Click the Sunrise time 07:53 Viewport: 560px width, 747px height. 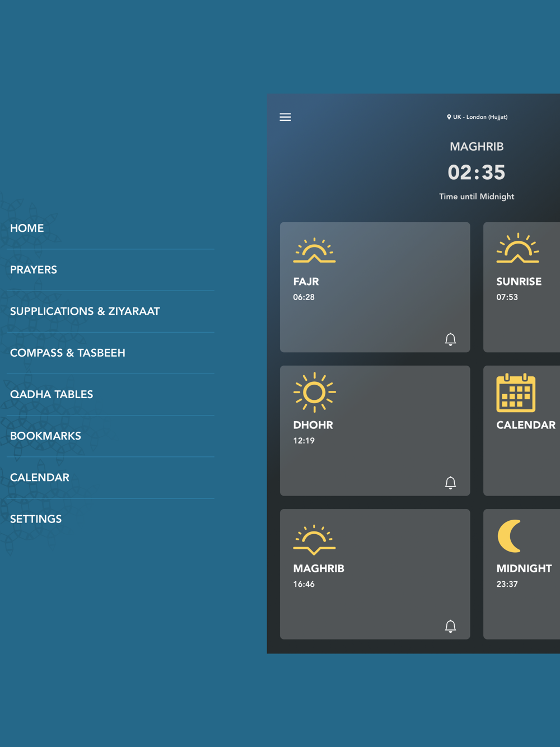[507, 297]
